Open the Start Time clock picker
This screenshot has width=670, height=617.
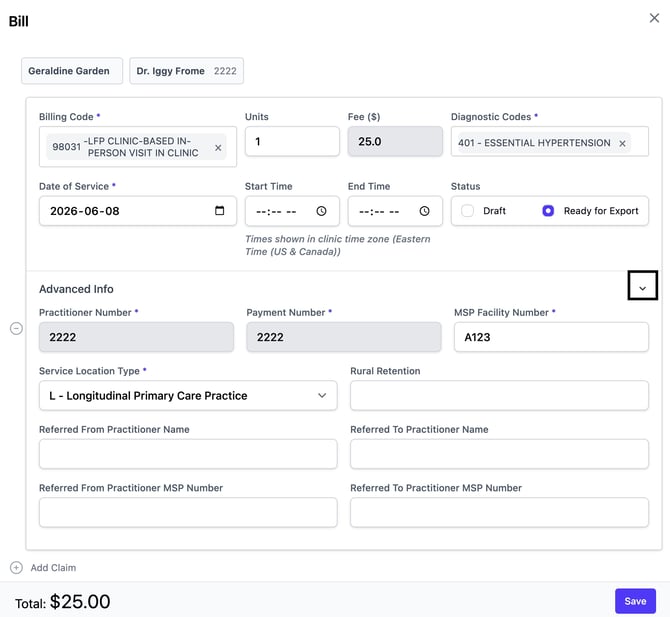coord(321,211)
